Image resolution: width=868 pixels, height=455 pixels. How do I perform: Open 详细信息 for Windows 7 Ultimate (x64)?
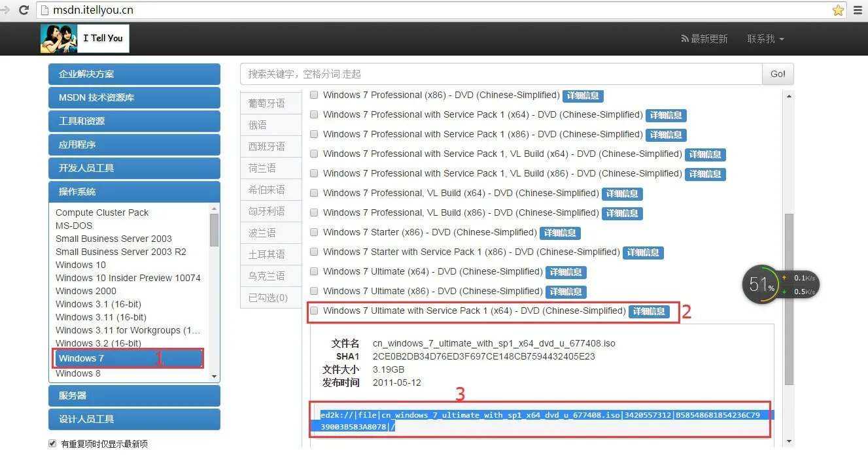566,272
